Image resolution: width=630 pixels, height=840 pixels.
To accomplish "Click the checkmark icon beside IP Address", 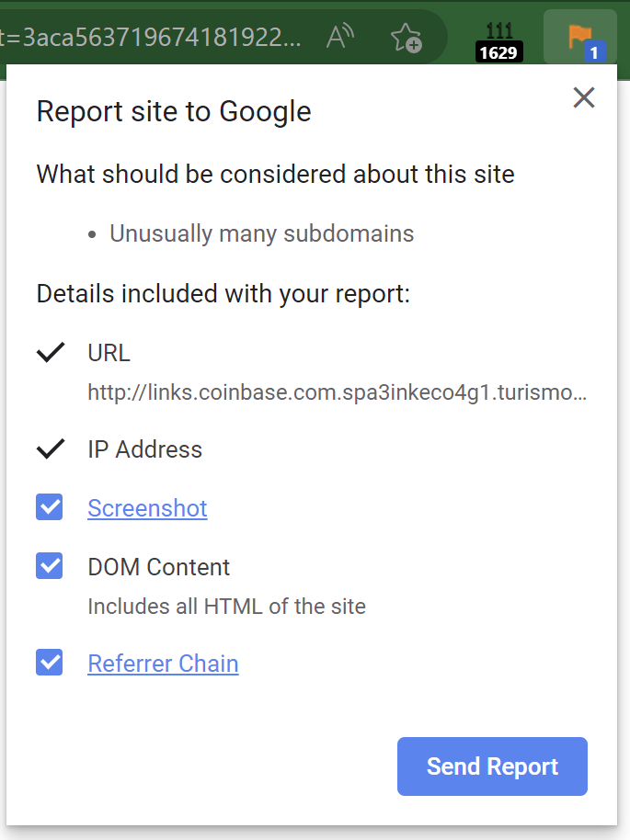I will (x=50, y=449).
